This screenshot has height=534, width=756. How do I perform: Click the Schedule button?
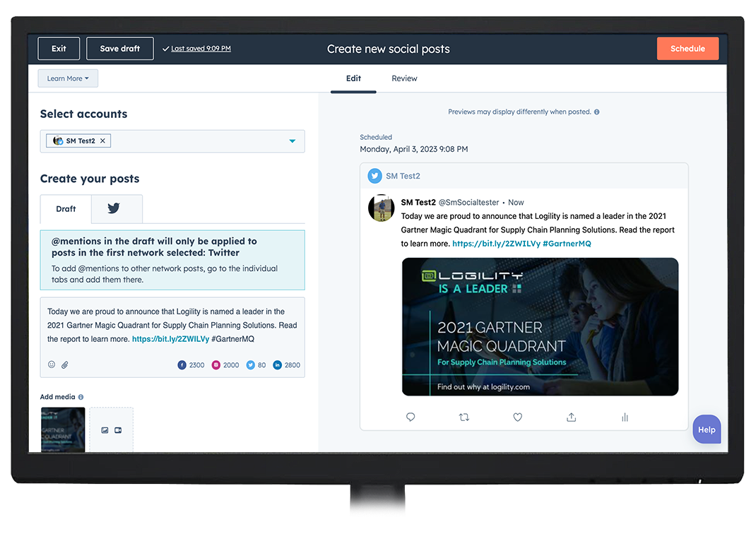click(x=687, y=49)
